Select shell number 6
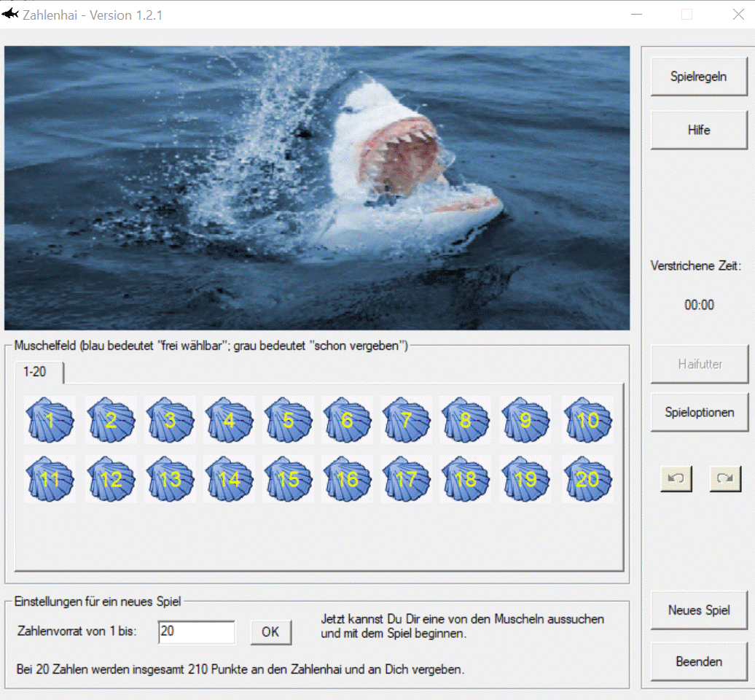Image resolution: width=755 pixels, height=700 pixels. point(347,419)
